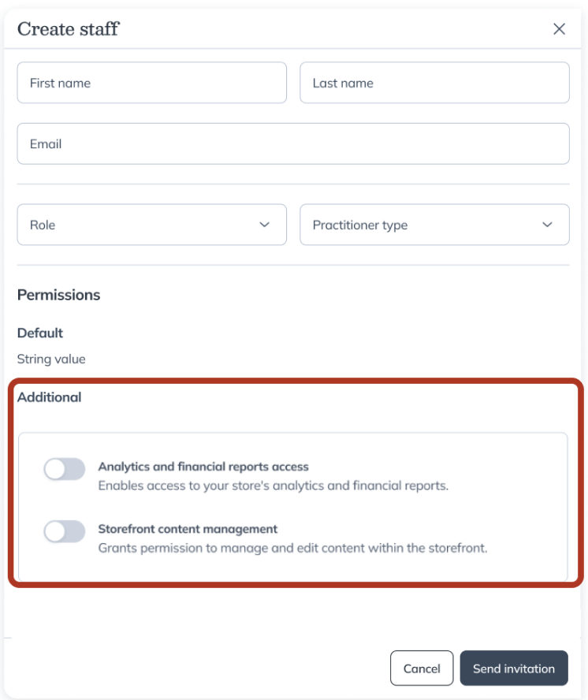588x700 pixels.
Task: Click the Role dropdown chevron arrow
Action: [264, 225]
